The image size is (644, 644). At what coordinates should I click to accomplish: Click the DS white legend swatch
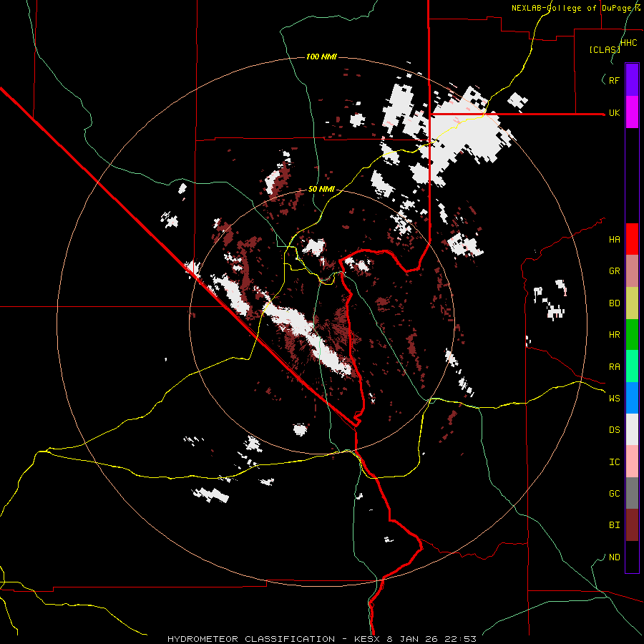pyautogui.click(x=632, y=429)
